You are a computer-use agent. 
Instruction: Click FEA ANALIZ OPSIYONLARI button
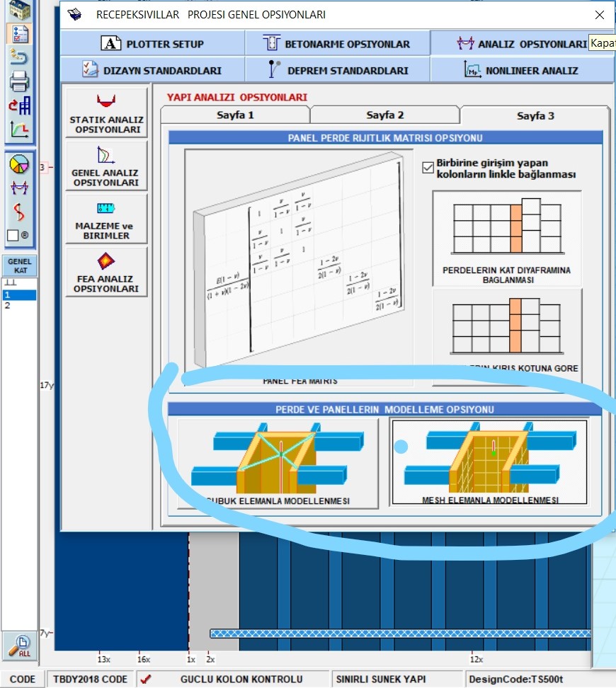106,272
